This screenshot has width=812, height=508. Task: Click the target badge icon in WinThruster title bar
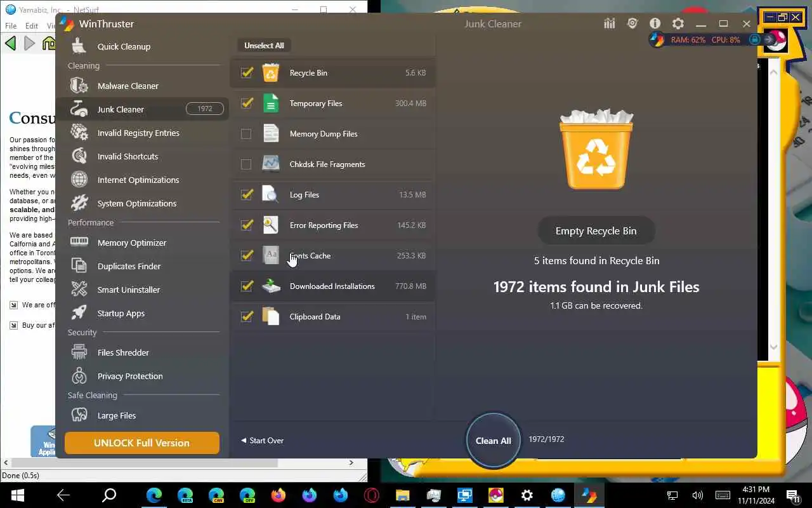[632, 23]
